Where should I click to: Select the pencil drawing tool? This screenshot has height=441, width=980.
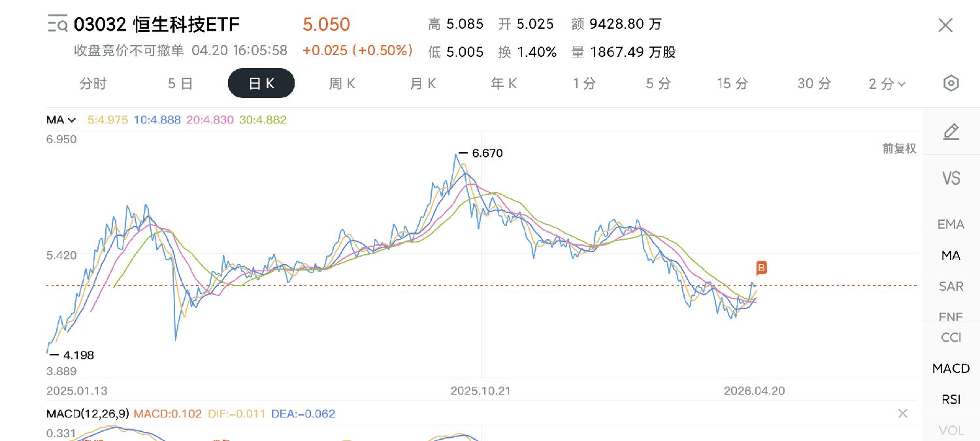click(x=951, y=131)
